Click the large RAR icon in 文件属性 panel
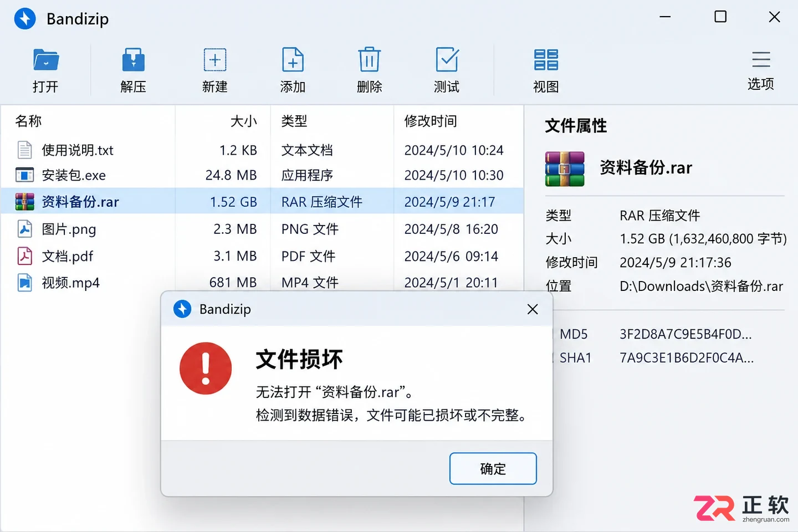Image resolution: width=798 pixels, height=532 pixels. [x=565, y=168]
